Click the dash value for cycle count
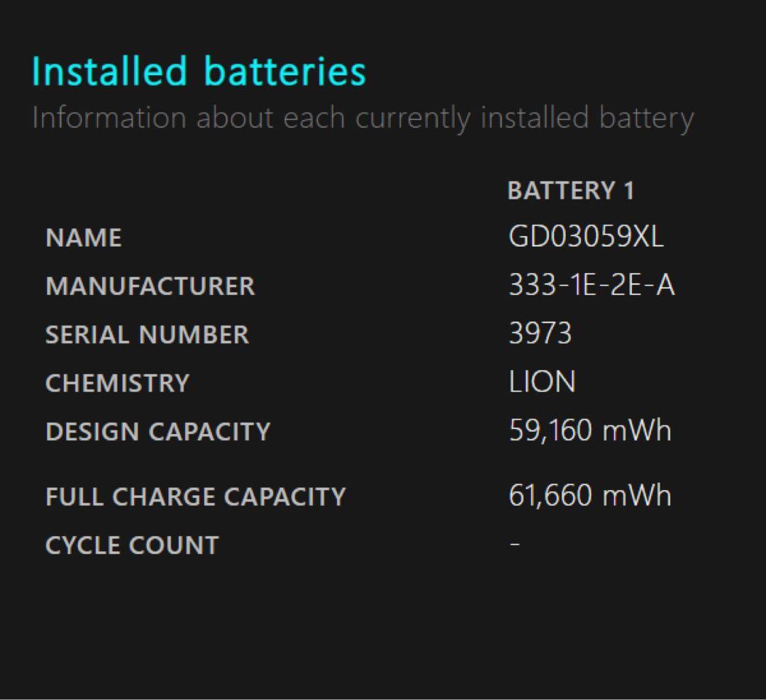This screenshot has height=700, width=766. 515,545
